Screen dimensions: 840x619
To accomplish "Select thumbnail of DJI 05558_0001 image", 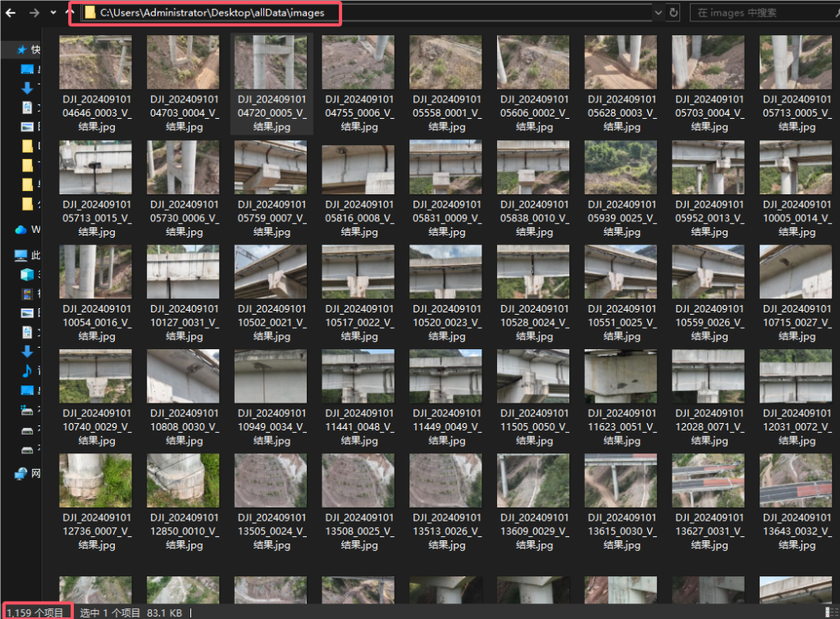I will click(445, 62).
